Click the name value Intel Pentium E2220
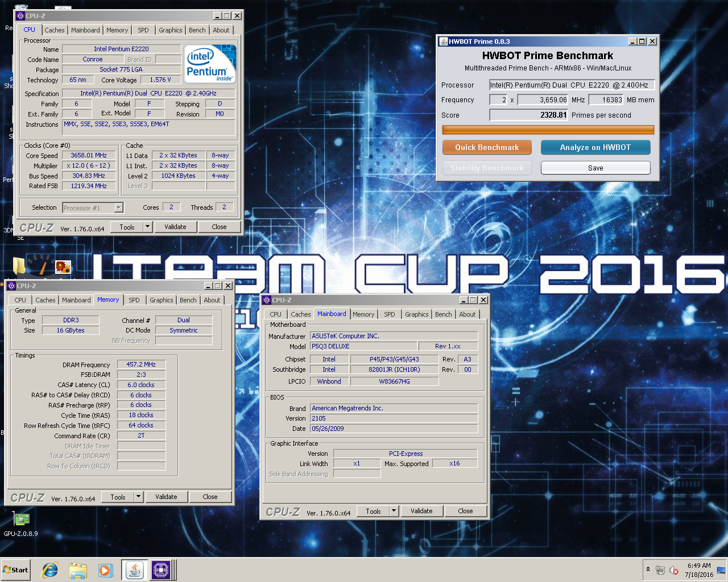The width and height of the screenshot is (728, 582). 121,49
